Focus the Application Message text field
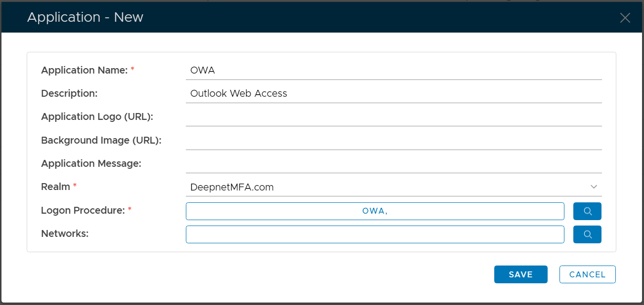Screen dimensions: 644x305 (393, 163)
